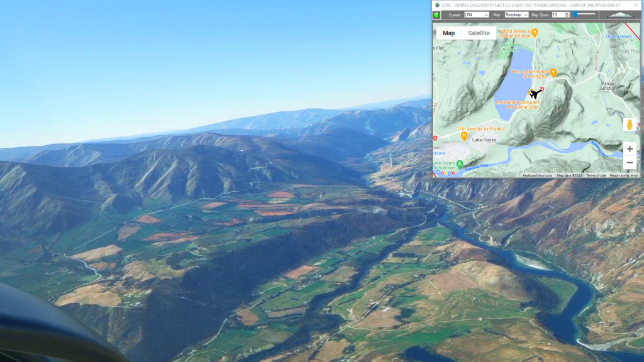Click the black airplane position icon

pyautogui.click(x=536, y=94)
